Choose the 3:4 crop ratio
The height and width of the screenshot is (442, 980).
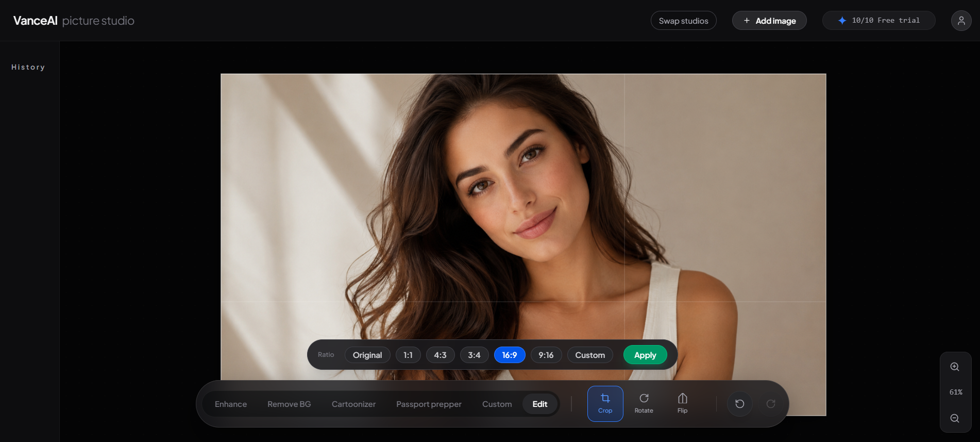point(474,355)
